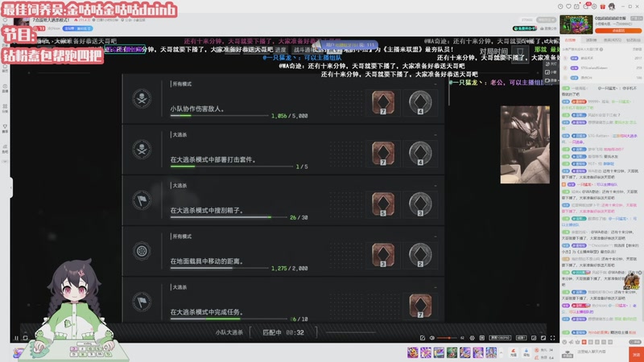The image size is (644, 362).
Task: Click the 充值 recharge button
Action: pos(514,352)
